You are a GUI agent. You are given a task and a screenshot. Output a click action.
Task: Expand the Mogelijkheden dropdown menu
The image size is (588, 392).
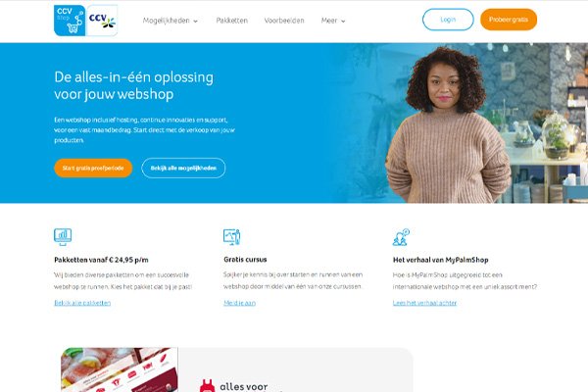tap(170, 21)
